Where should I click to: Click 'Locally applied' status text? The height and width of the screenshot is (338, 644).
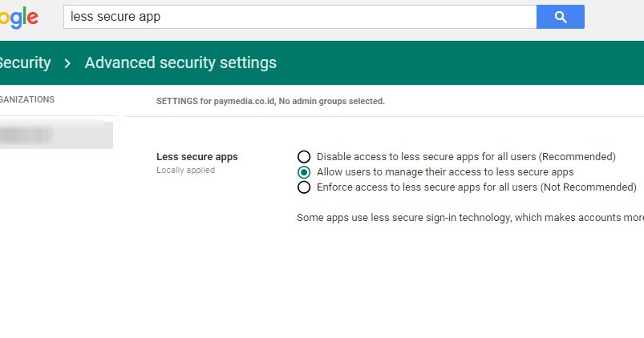(x=185, y=170)
